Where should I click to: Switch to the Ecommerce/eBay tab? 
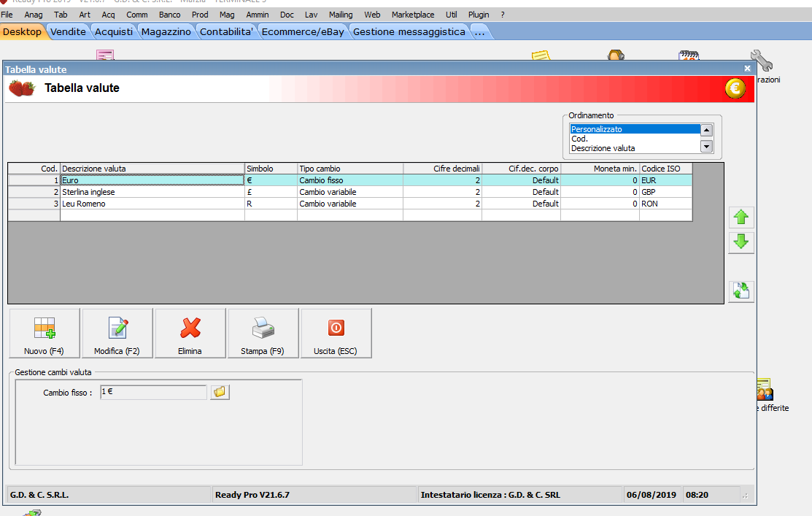click(x=303, y=31)
